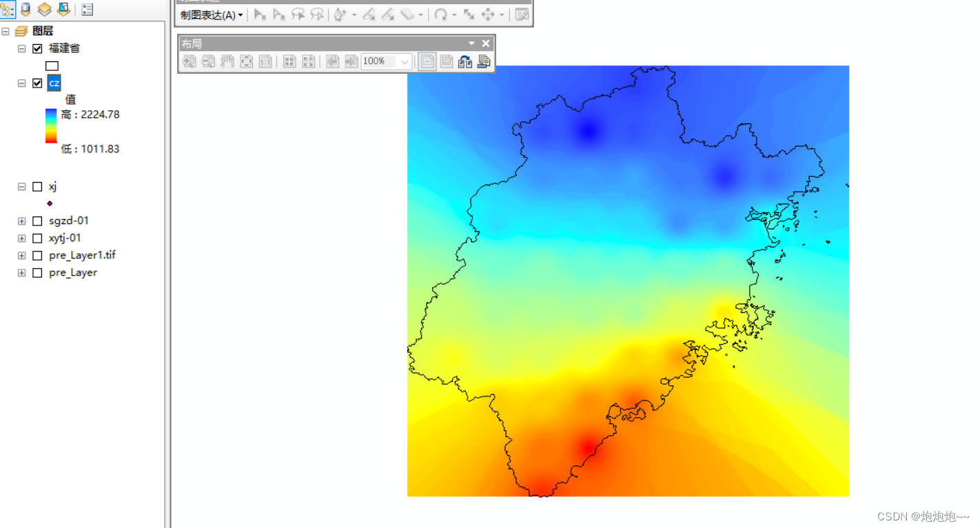Open the 100% zoom percentage dropdown
Image resolution: width=980 pixels, height=528 pixels.
[x=405, y=61]
